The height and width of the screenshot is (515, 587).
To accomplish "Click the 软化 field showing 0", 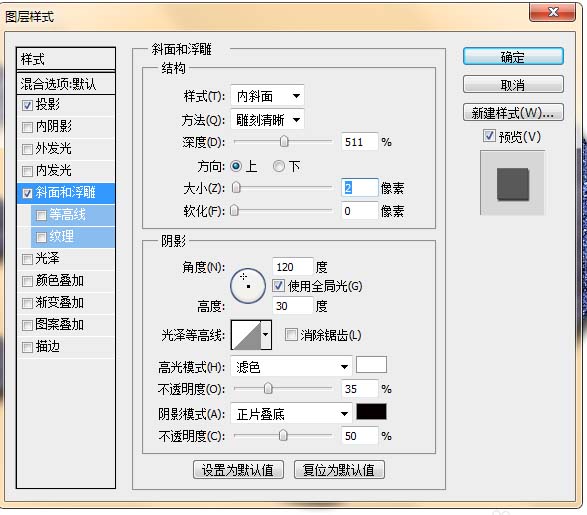I will [x=359, y=211].
